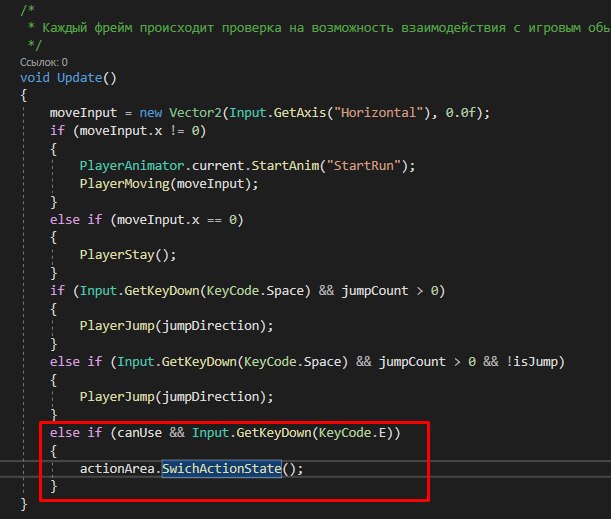Click the new keyword

tap(151, 113)
